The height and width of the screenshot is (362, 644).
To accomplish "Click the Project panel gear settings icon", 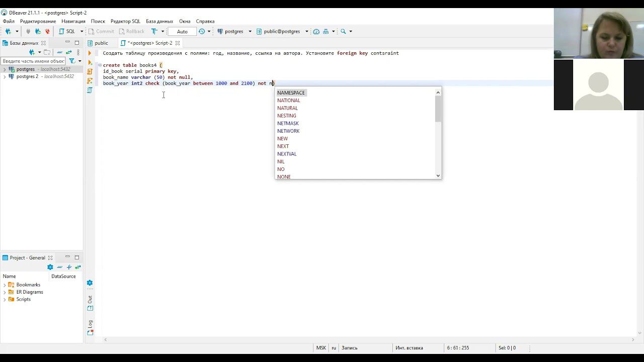I will pos(50,267).
